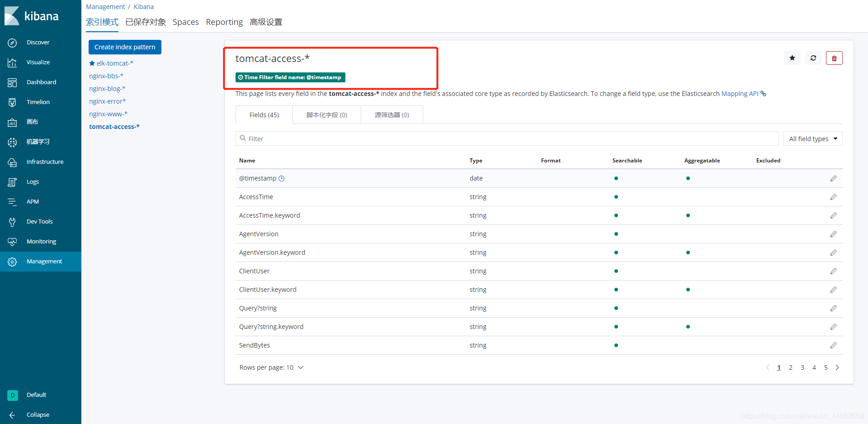Open the All field types dropdown

click(x=813, y=138)
